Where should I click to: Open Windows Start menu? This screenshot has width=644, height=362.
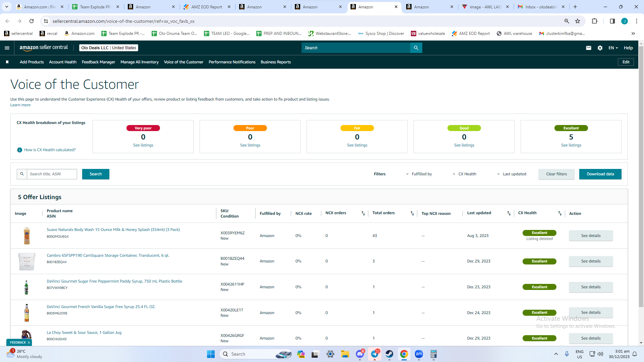pyautogui.click(x=211, y=354)
